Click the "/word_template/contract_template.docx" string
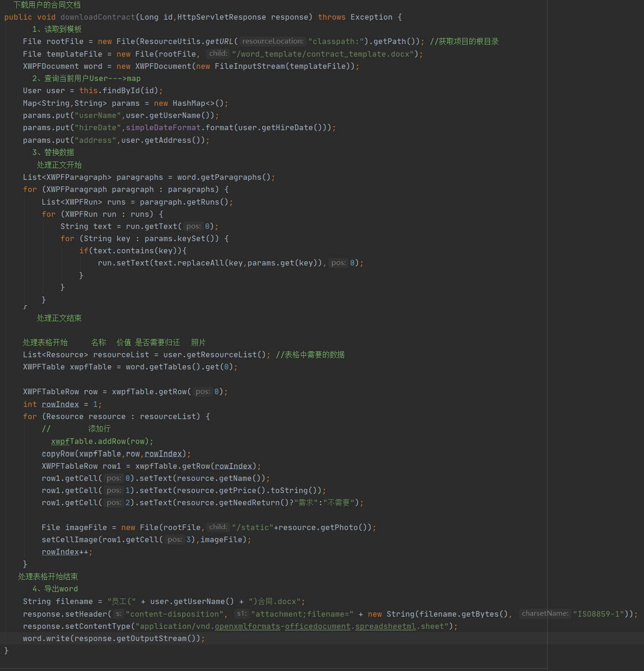The height and width of the screenshot is (671, 644). [x=323, y=54]
